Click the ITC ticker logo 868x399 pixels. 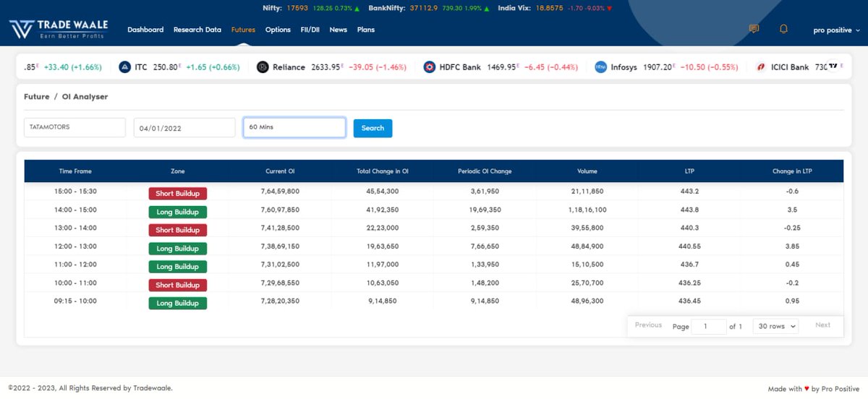124,67
